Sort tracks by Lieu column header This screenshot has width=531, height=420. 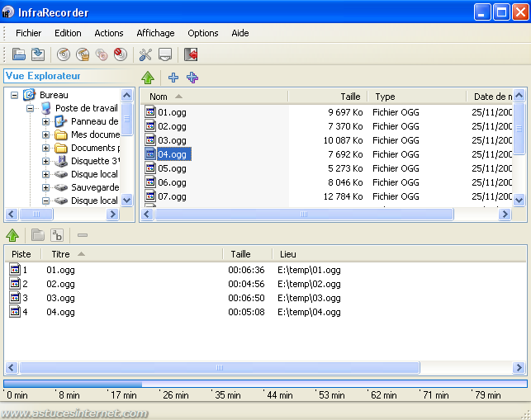point(400,254)
